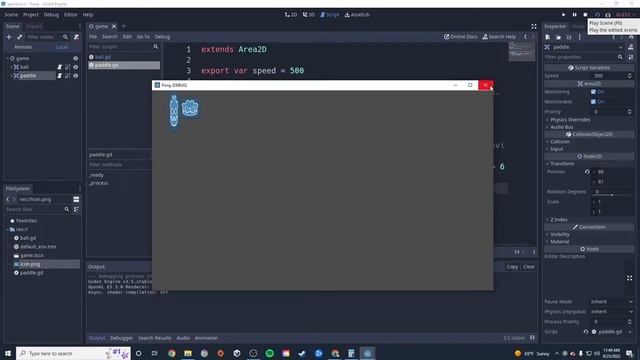Toggle visibility of the paddle node
This screenshot has height=360, width=640.
click(x=76, y=76)
